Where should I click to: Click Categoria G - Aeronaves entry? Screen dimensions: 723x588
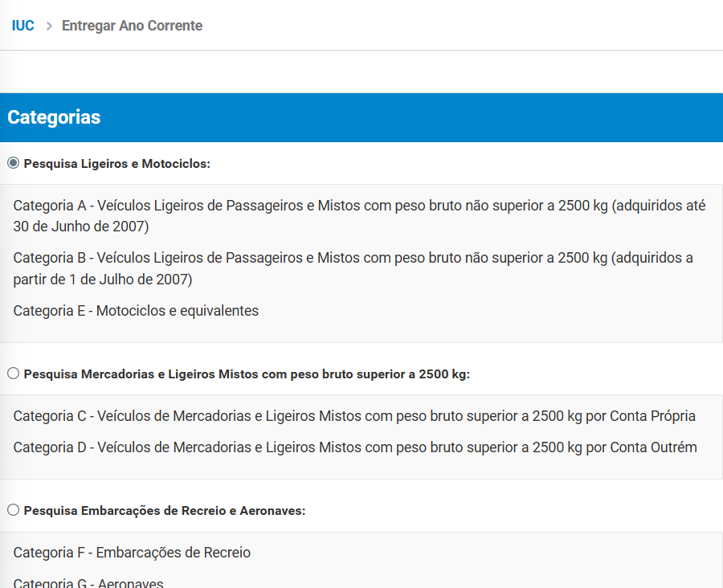[88, 582]
